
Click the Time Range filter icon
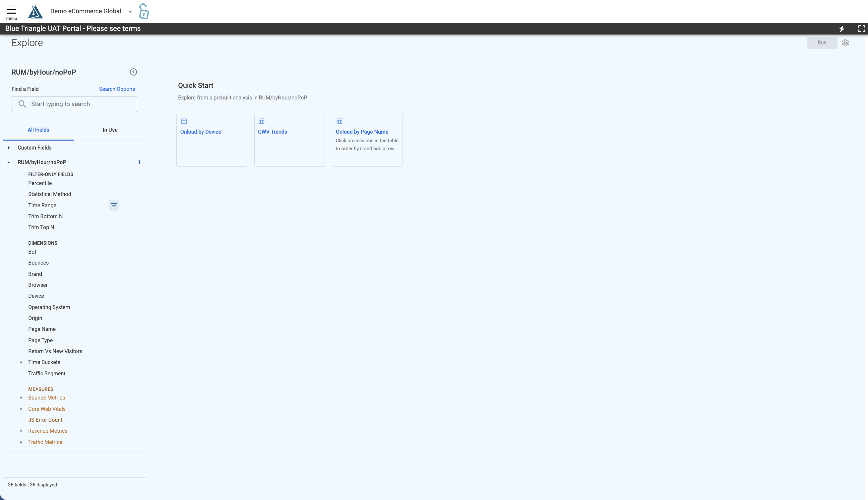point(114,205)
